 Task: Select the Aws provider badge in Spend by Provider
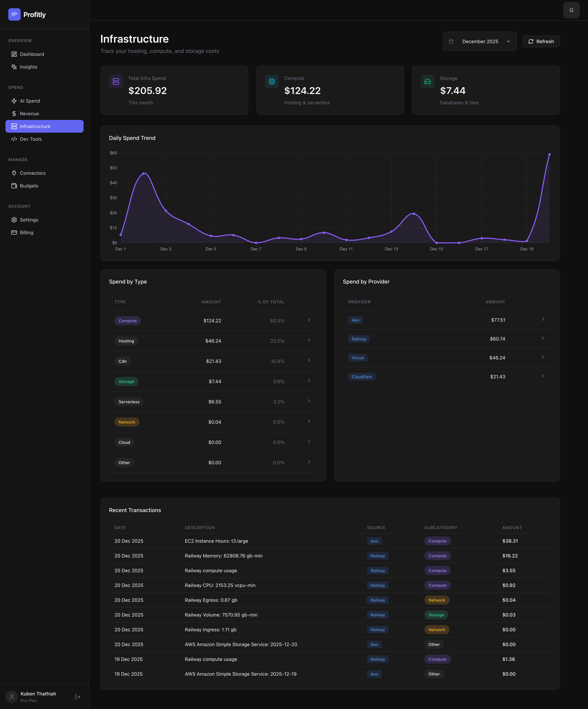pyautogui.click(x=355, y=320)
